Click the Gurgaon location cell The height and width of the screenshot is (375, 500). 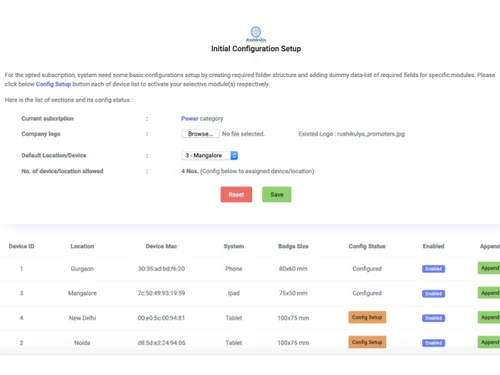pyautogui.click(x=82, y=269)
